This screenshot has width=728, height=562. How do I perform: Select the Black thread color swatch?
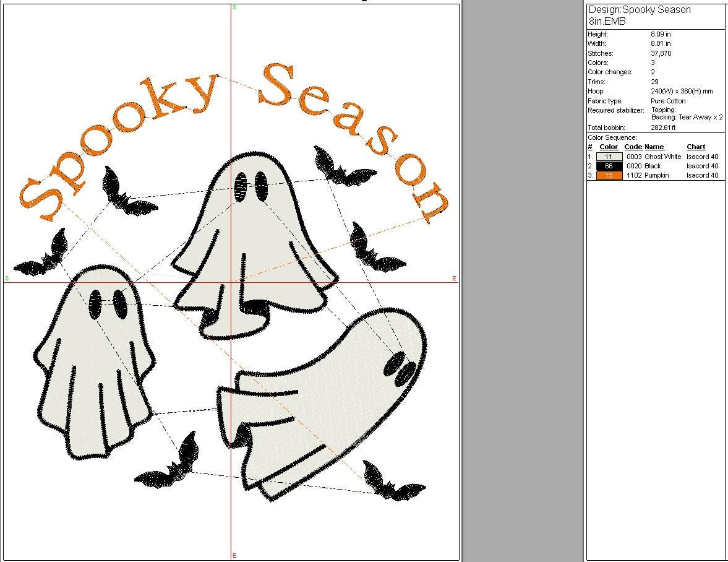[609, 166]
